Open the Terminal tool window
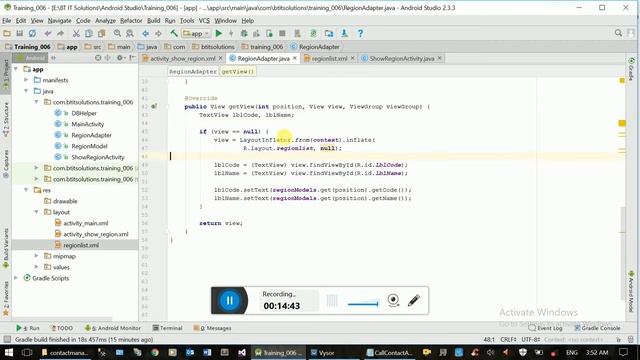The width and height of the screenshot is (640, 360). coord(167,328)
